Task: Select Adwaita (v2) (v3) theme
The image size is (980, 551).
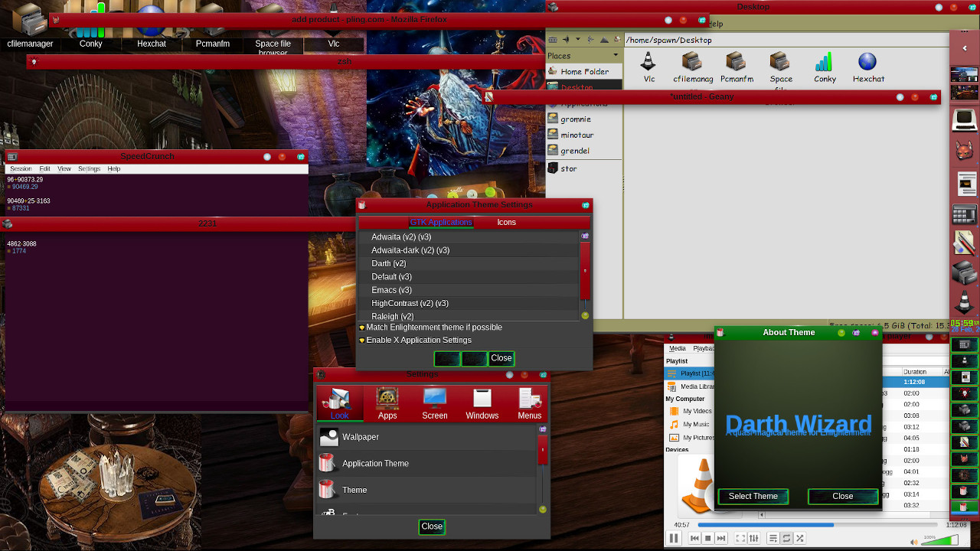Action: point(469,237)
